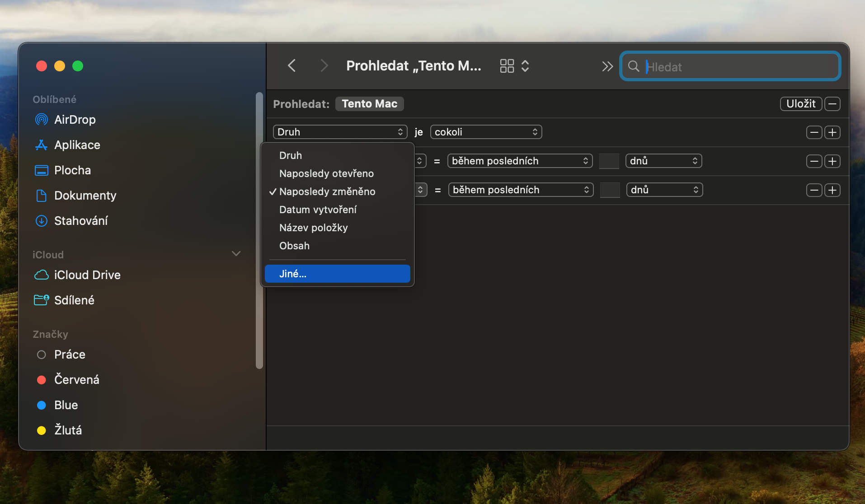This screenshot has height=504, width=865.
Task: Choose Naposledy změněno from the menu
Action: pos(338,191)
